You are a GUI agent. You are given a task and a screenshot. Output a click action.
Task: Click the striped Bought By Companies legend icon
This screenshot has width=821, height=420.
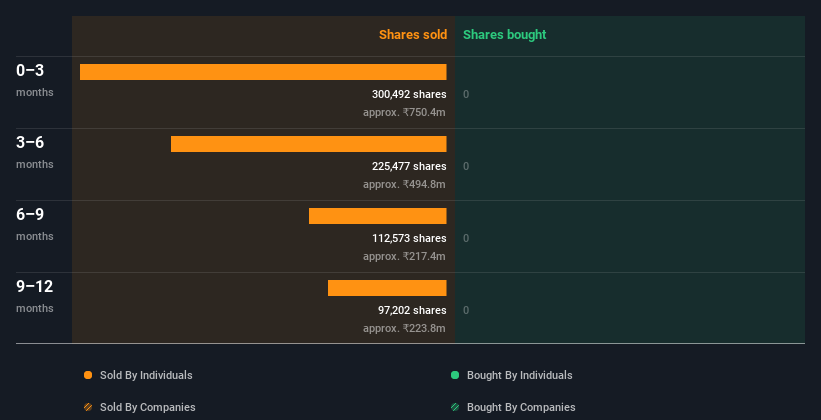455,407
